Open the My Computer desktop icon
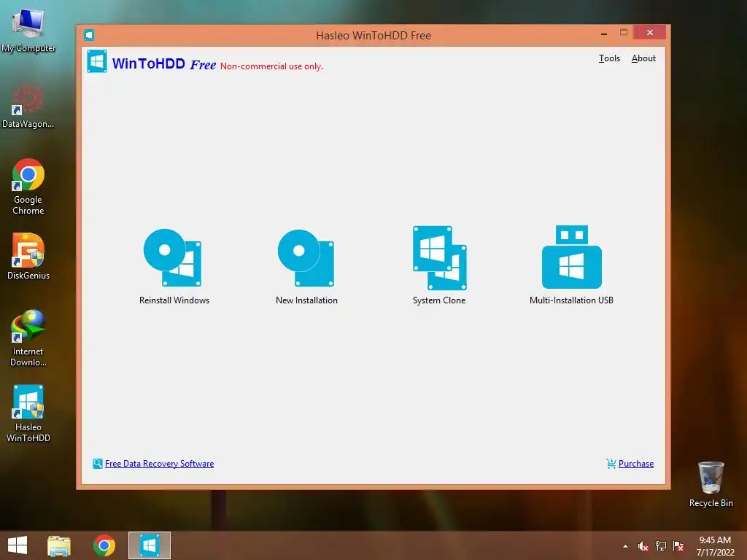This screenshot has height=560, width=747. coord(28,29)
